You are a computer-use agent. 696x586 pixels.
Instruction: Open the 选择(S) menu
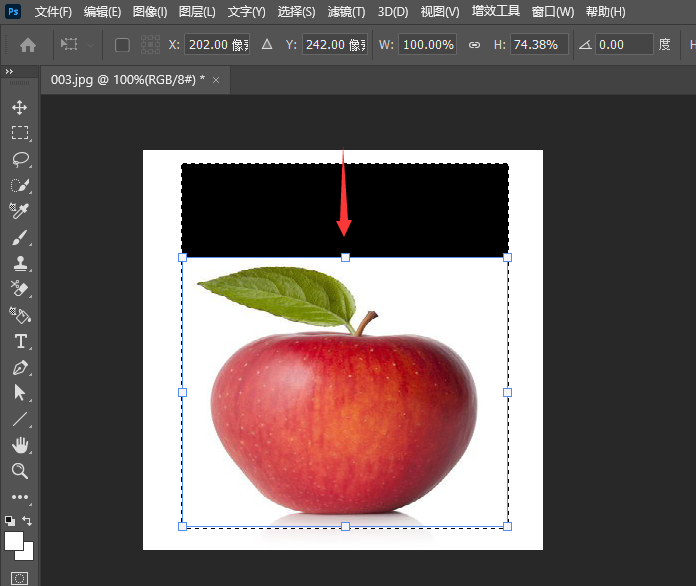[x=297, y=12]
